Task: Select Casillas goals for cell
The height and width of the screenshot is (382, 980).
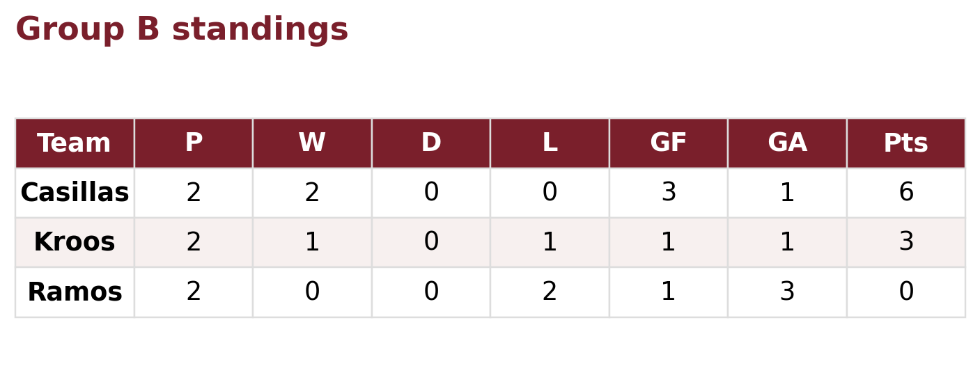Action: click(668, 193)
